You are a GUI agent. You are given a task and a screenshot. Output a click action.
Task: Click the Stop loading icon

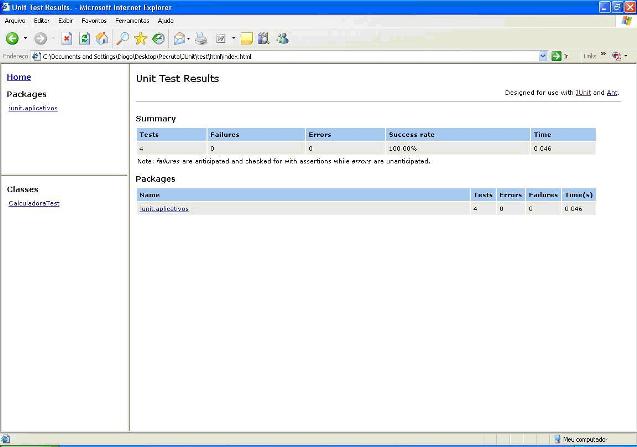tap(67, 39)
